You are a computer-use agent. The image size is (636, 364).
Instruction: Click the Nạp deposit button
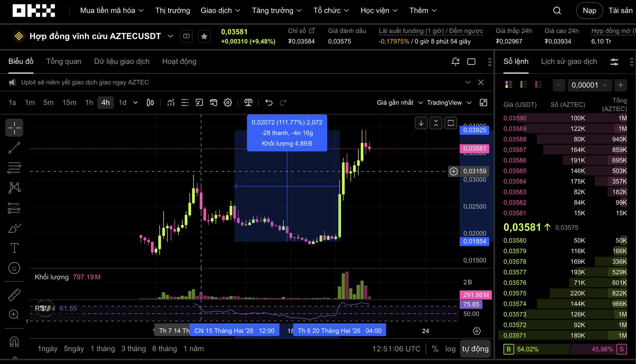tap(589, 11)
